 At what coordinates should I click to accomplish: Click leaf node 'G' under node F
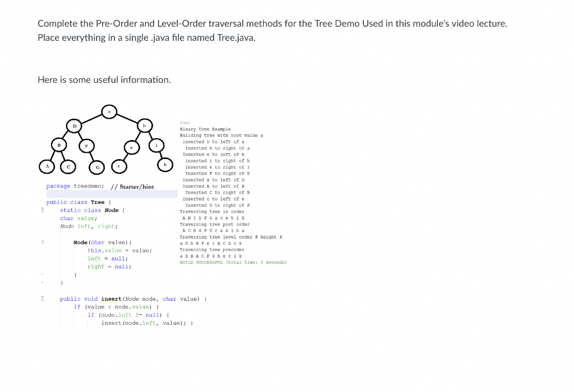(98, 166)
